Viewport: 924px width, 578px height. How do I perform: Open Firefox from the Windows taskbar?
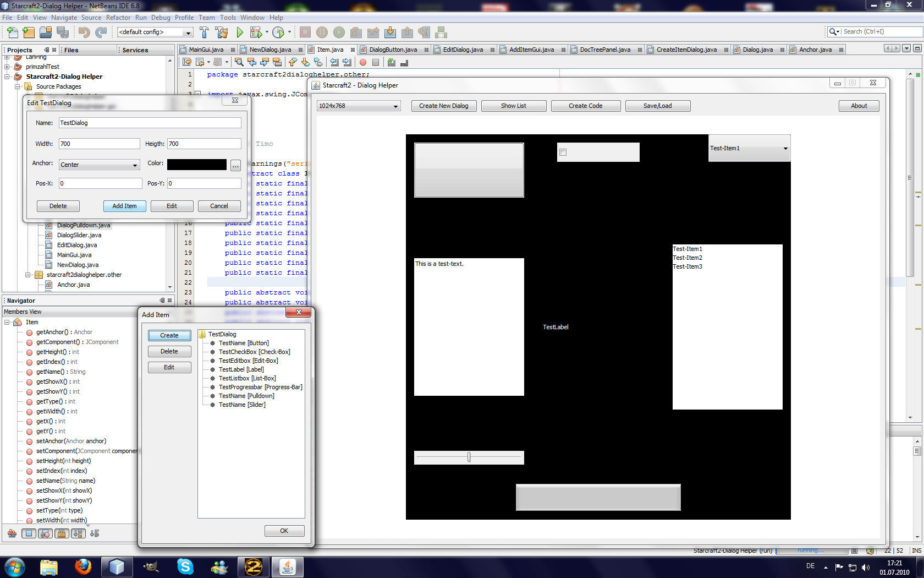83,566
